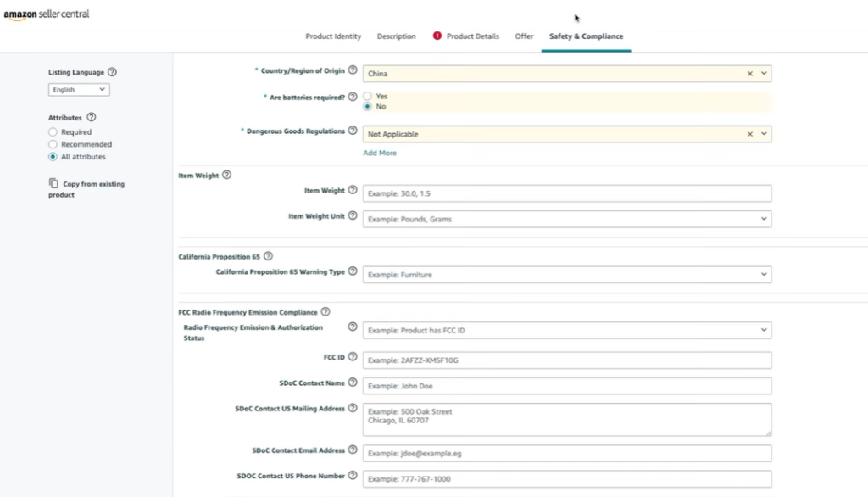Image resolution: width=868 pixels, height=497 pixels.
Task: Show help for California Proposition 65 heading
Action: tap(268, 256)
